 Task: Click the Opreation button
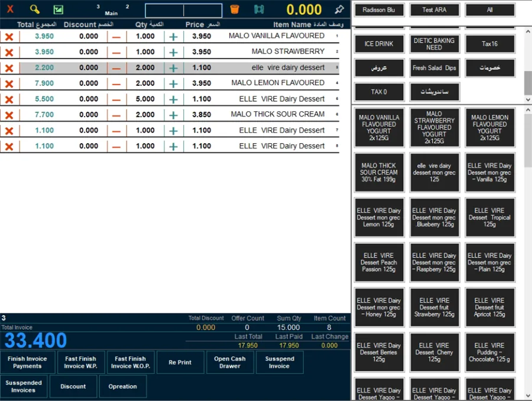tap(123, 386)
